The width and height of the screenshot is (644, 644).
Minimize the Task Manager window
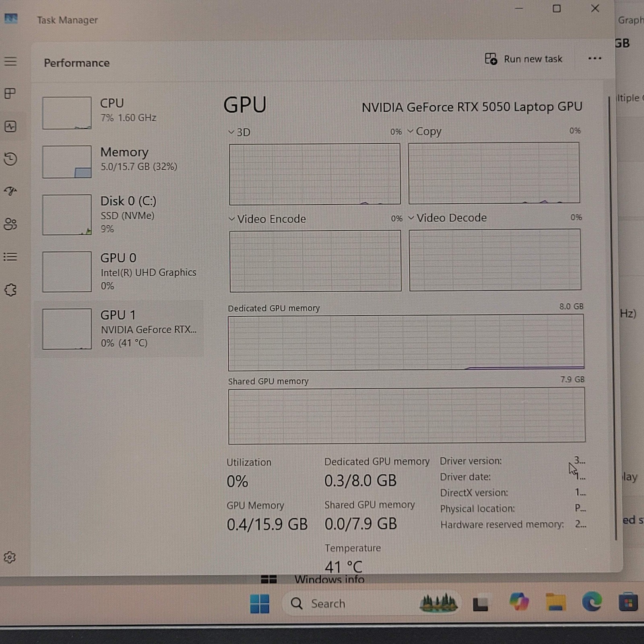(x=519, y=8)
